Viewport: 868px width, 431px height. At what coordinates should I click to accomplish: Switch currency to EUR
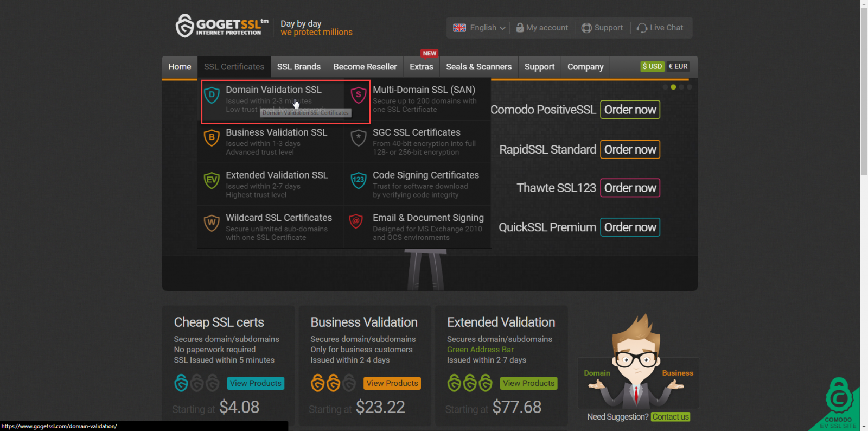point(678,66)
